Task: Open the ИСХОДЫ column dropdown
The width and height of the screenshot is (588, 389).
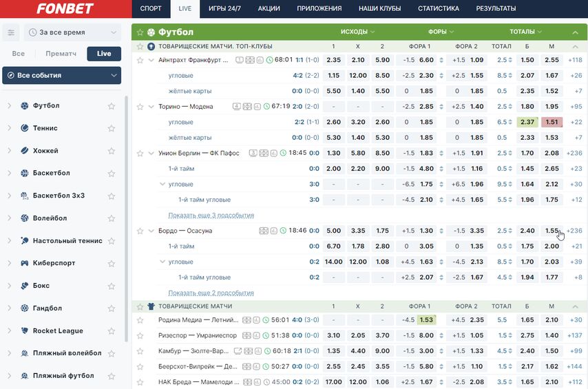Action: click(357, 32)
